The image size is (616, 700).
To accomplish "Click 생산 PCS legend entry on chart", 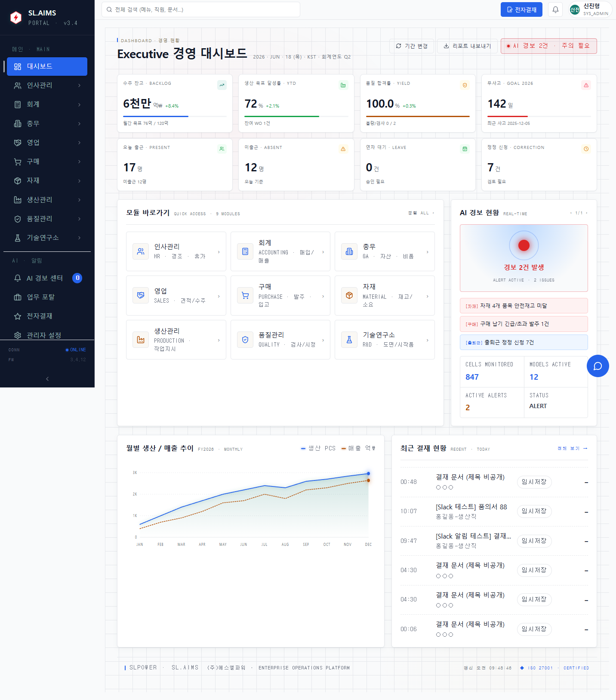I will click(x=318, y=448).
